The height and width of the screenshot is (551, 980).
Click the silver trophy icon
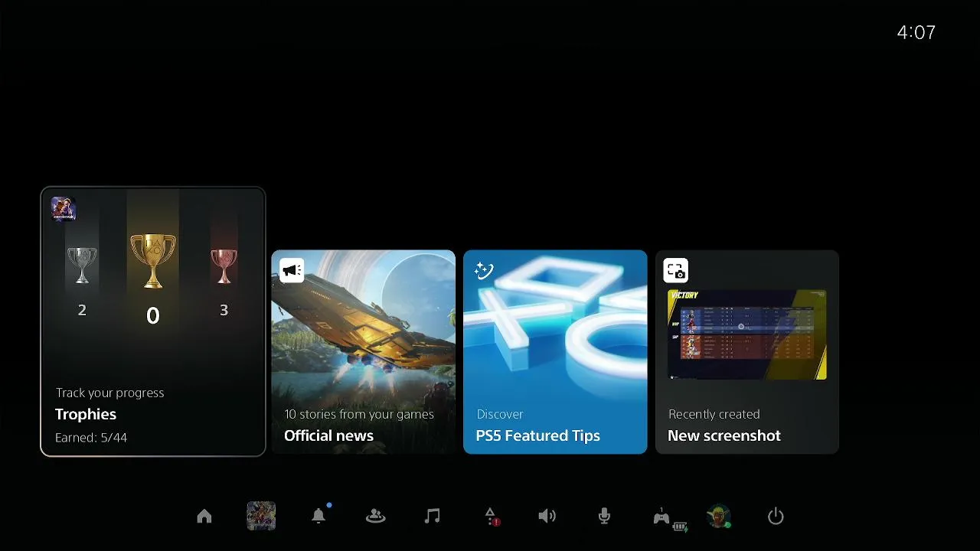(x=82, y=265)
